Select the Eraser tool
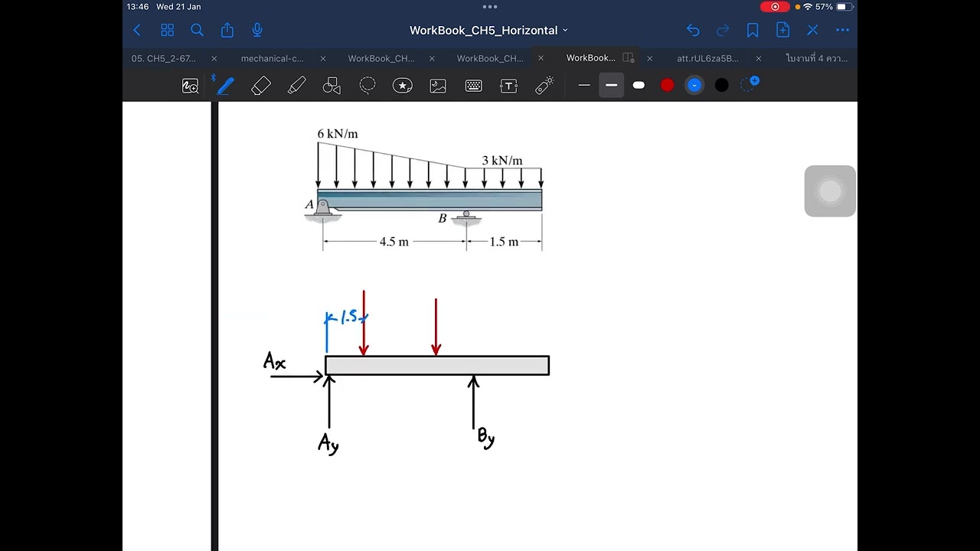 (x=261, y=86)
